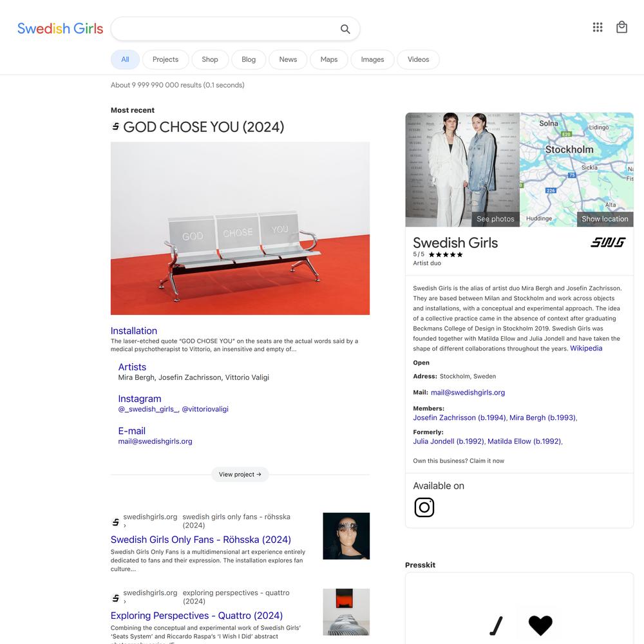The height and width of the screenshot is (644, 644).
Task: Click the heart icon in the Presskit card
Action: 540,625
